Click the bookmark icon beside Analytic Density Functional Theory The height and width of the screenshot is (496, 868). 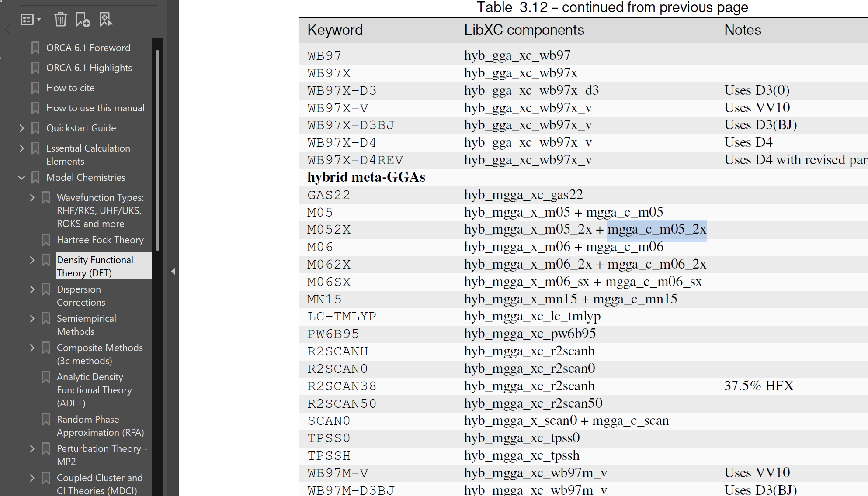[46, 377]
